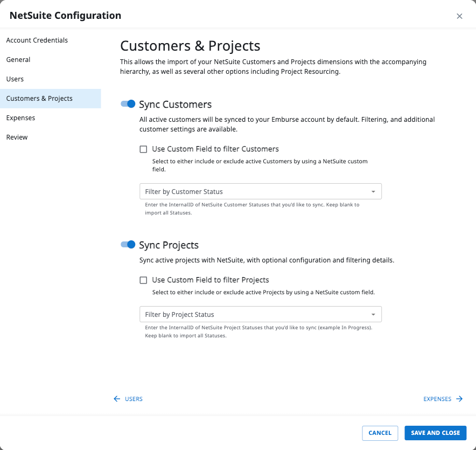Expand the Customer Status dropdown arrow
This screenshot has height=450, width=476.
coord(373,192)
